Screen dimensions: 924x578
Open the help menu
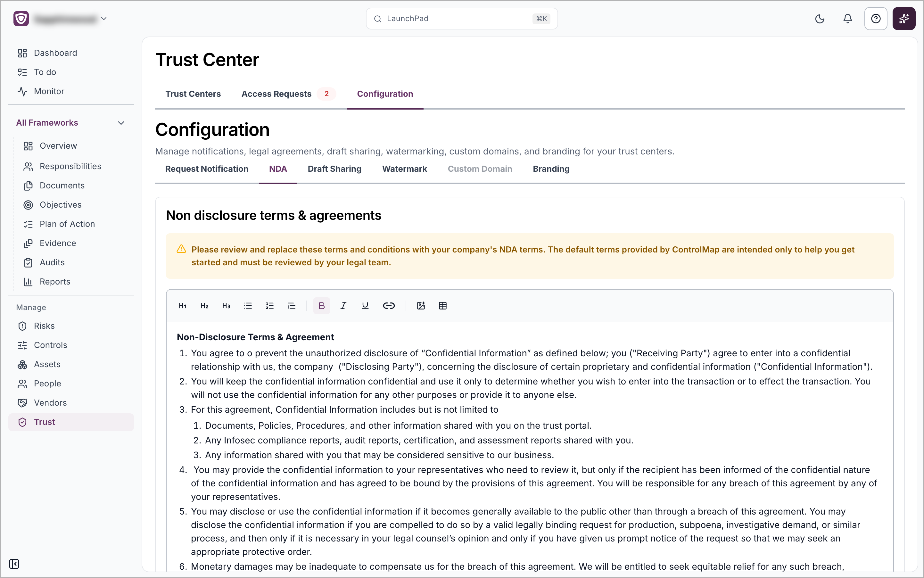876,19
